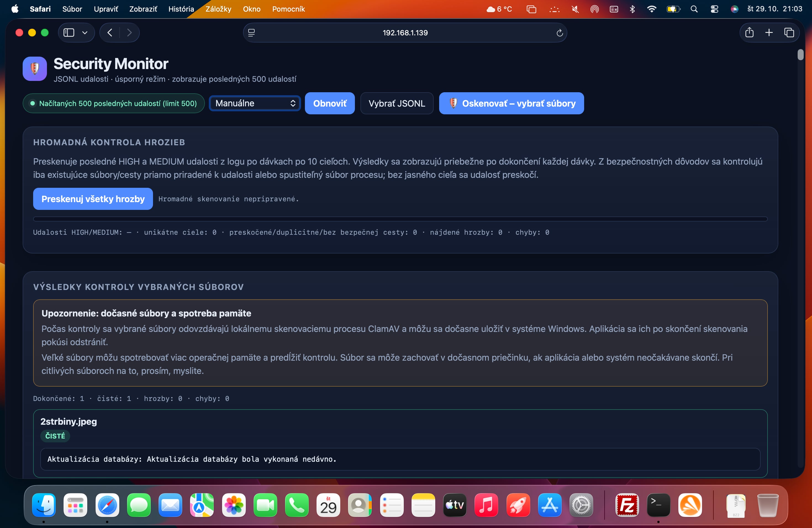Open the Záložky menu

coord(218,9)
